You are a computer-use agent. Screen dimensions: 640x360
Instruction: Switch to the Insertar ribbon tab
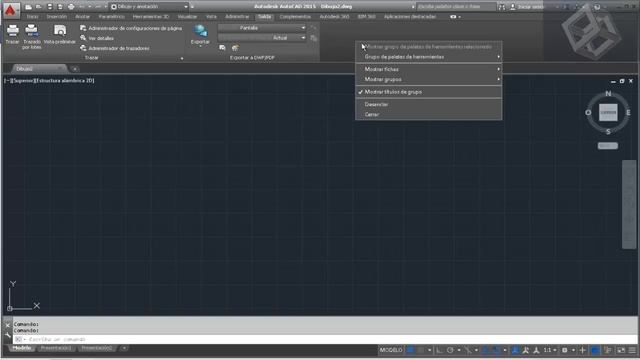(57, 17)
